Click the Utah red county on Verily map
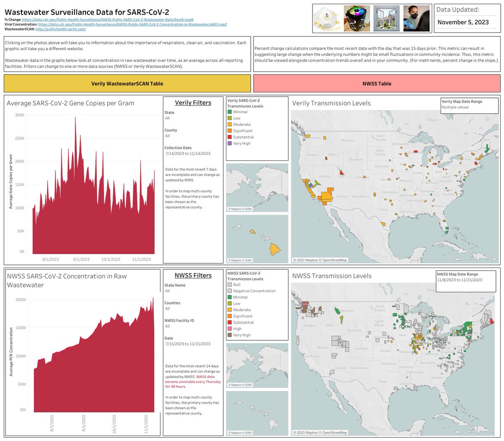This screenshot has height=441, width=504. coord(341,172)
